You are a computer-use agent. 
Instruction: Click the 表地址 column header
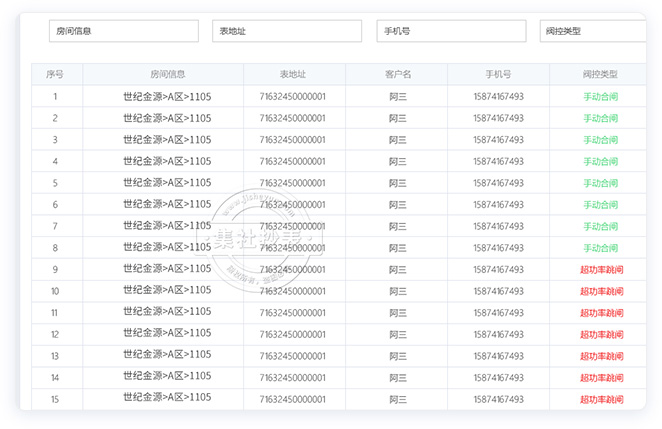click(x=293, y=74)
